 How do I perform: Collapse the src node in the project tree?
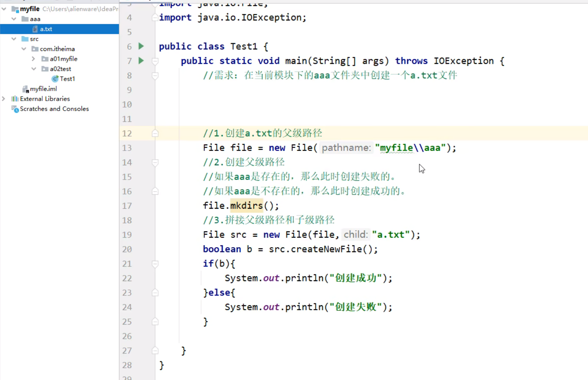[x=14, y=38]
